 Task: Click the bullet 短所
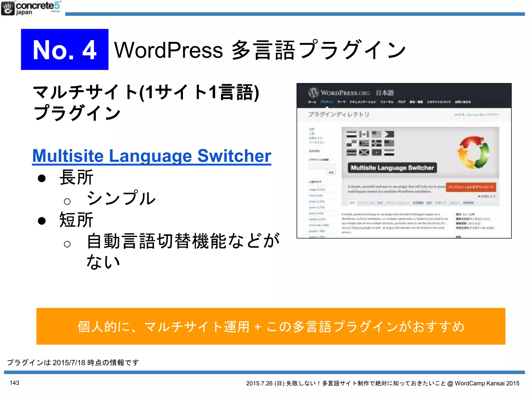pos(76,220)
